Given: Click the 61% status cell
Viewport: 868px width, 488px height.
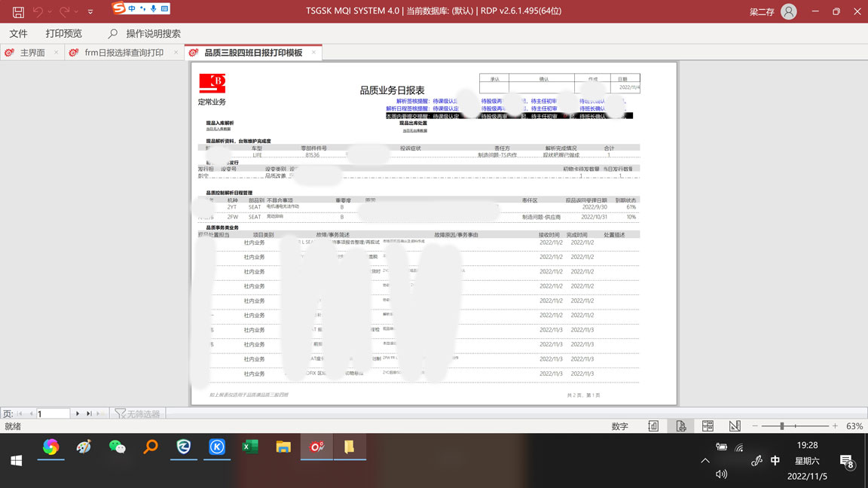Looking at the screenshot, I should click(x=631, y=207).
